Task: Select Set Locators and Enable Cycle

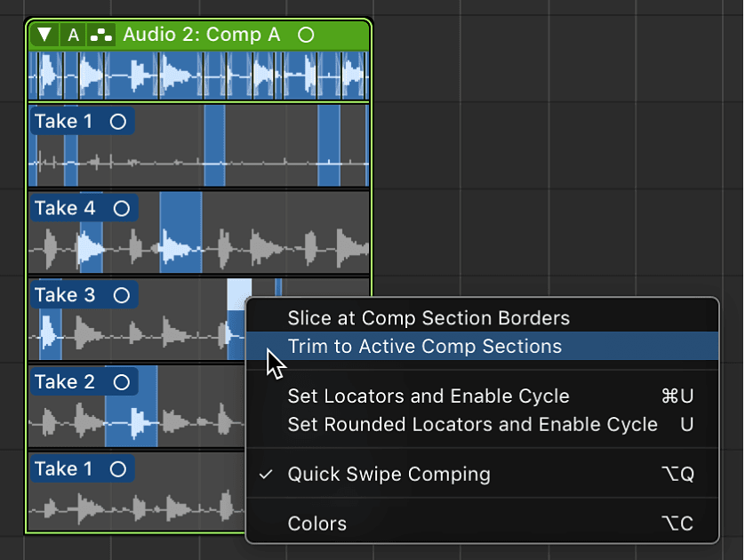Action: pos(482,396)
